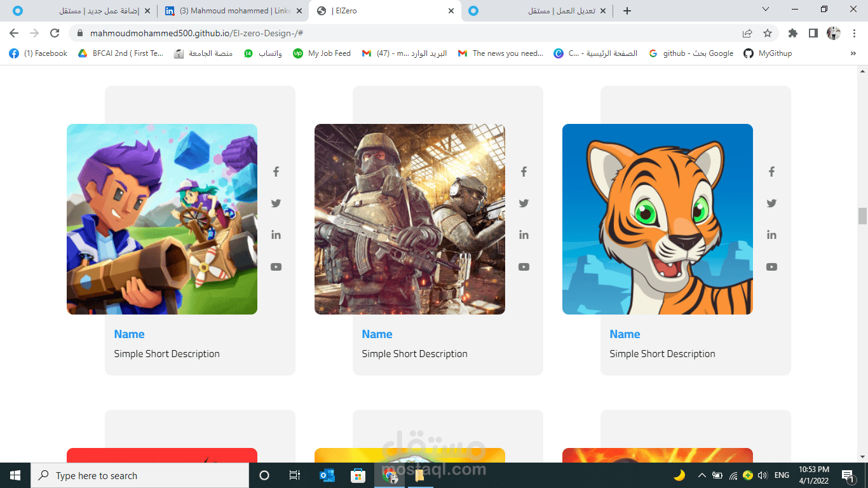Open the browser side panel icon
Screen dimensions: 868x488
(x=813, y=33)
